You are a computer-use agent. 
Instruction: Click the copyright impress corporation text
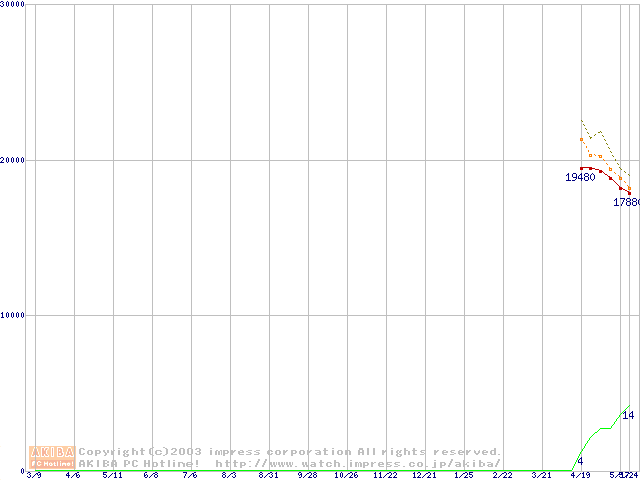290,452
